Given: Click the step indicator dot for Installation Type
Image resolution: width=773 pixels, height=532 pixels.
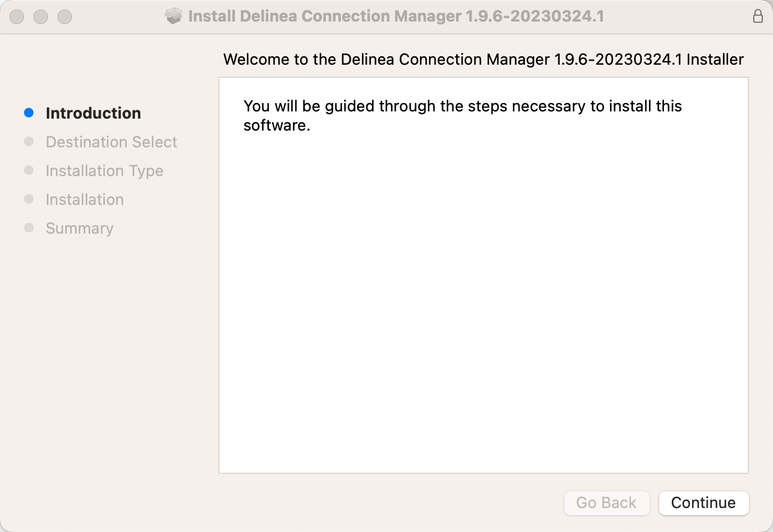Looking at the screenshot, I should (x=28, y=170).
